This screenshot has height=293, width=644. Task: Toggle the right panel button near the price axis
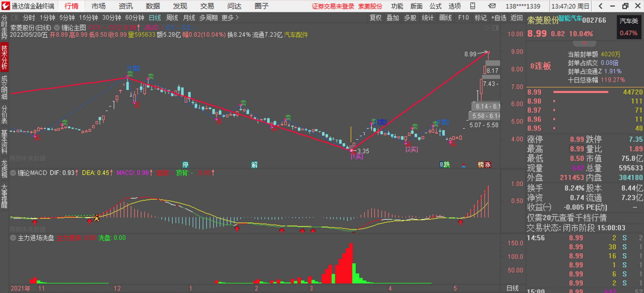tap(495, 28)
